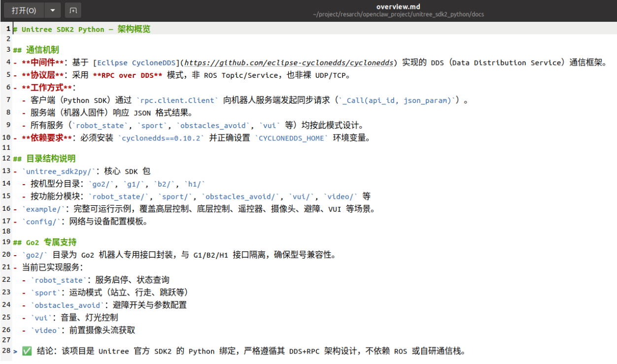The height and width of the screenshot is (364, 617).
Task: Click the text '音量、灯光控制'
Action: tap(89, 318)
